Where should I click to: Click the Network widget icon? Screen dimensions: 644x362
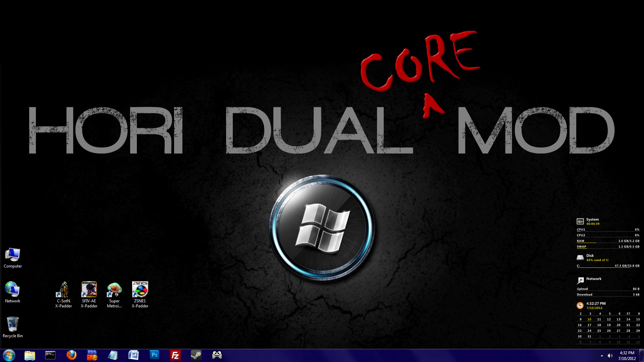580,281
